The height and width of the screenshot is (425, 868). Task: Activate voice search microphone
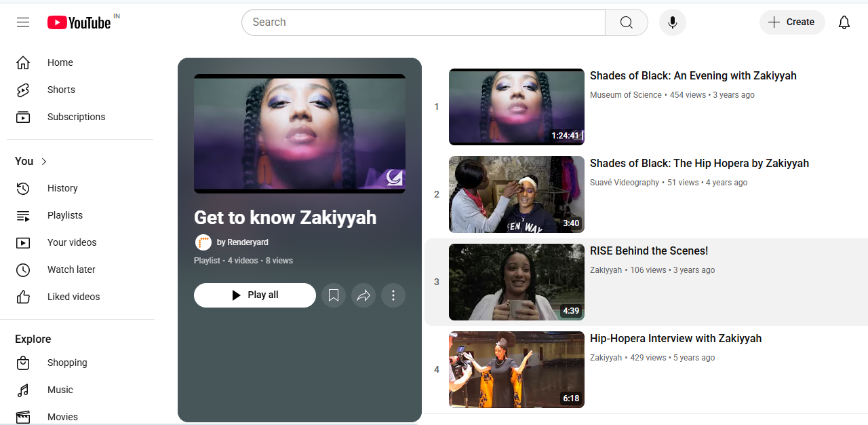pyautogui.click(x=672, y=22)
